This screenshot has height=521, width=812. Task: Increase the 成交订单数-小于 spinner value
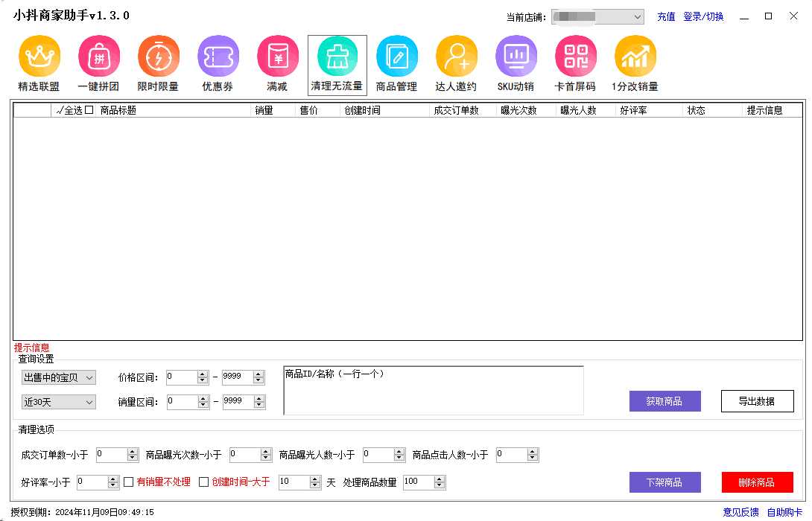pyautogui.click(x=133, y=451)
